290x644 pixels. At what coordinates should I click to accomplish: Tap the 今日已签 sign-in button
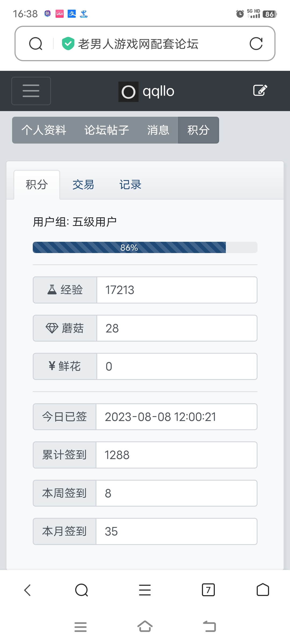coord(64,417)
